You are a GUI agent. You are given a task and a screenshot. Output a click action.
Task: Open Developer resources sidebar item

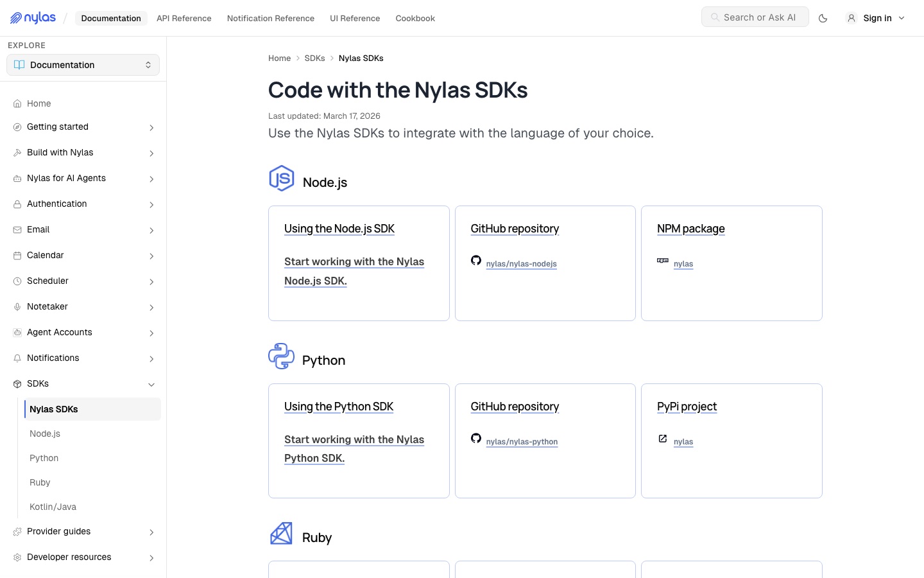tap(83, 557)
